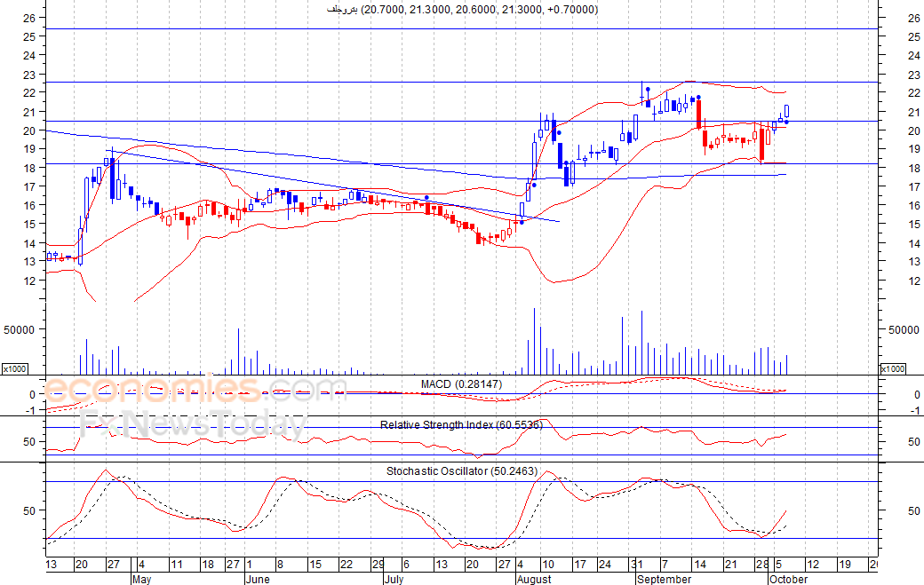Image resolution: width=924 pixels, height=585 pixels.
Task: Click the 18 price label on left axis
Action: [x=29, y=169]
